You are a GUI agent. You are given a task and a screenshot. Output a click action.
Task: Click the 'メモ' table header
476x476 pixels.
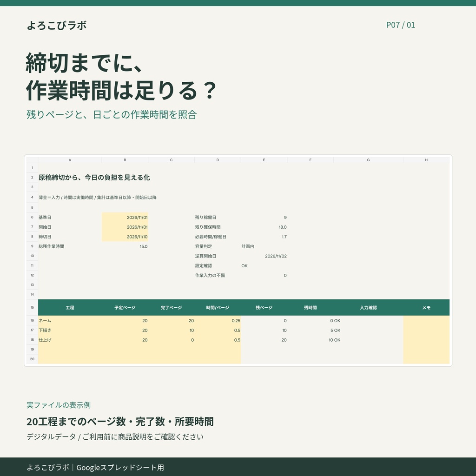[426, 308]
